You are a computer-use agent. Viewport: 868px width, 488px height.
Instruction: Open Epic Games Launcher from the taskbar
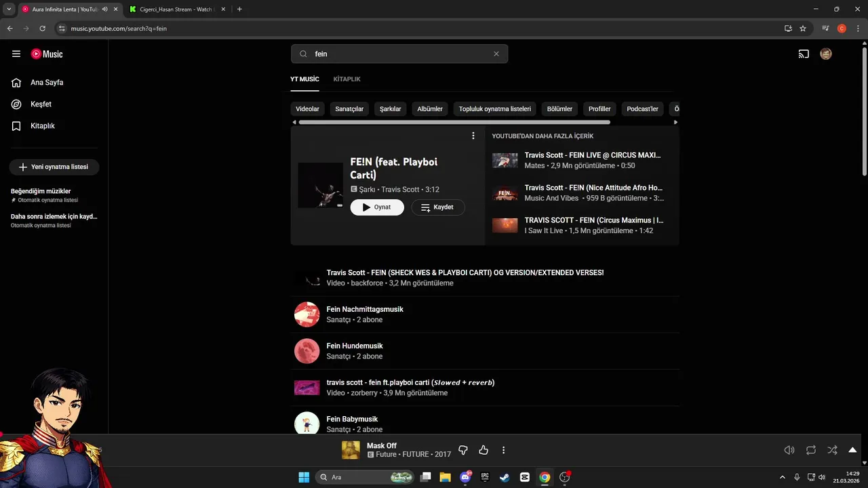tap(485, 477)
